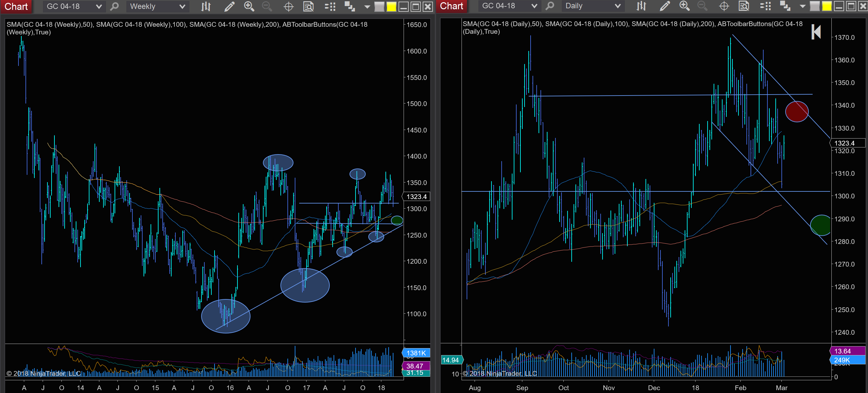Select the green ellipse drawing on Weekly chart
This screenshot has height=393, width=868.
397,220
